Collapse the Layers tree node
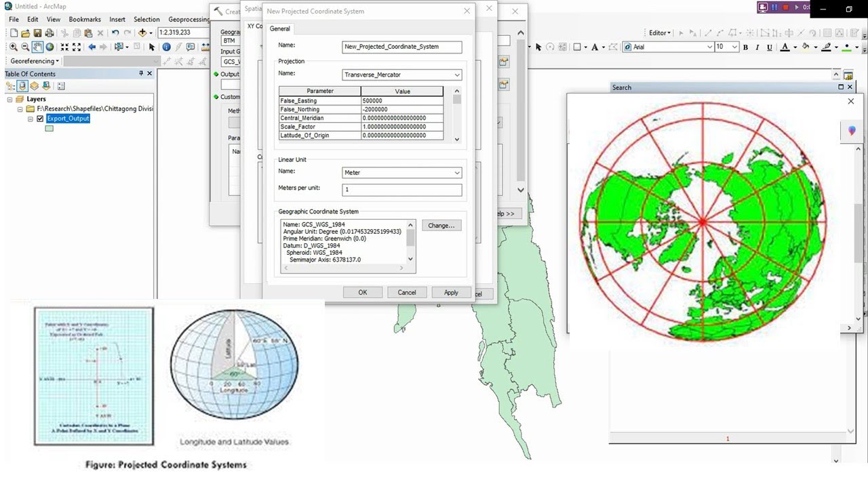This screenshot has height=488, width=868. coord(10,99)
